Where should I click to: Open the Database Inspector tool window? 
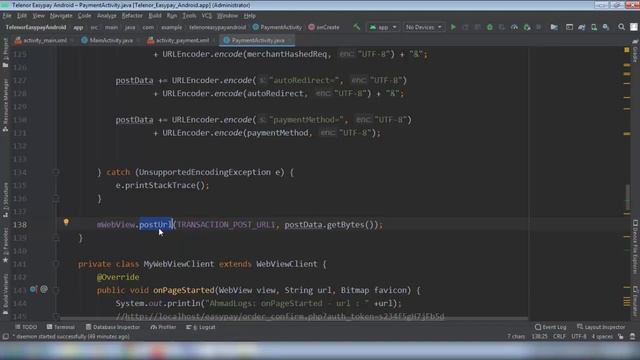[x=113, y=327]
